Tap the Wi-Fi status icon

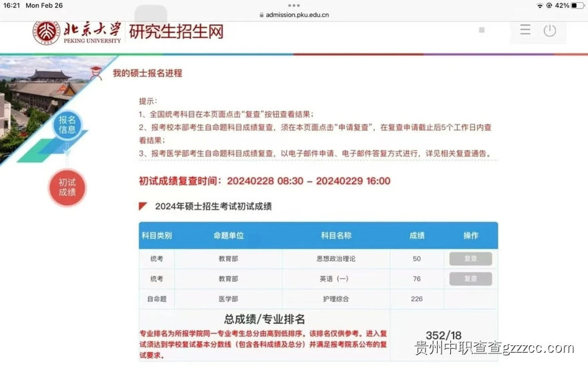(540, 5)
